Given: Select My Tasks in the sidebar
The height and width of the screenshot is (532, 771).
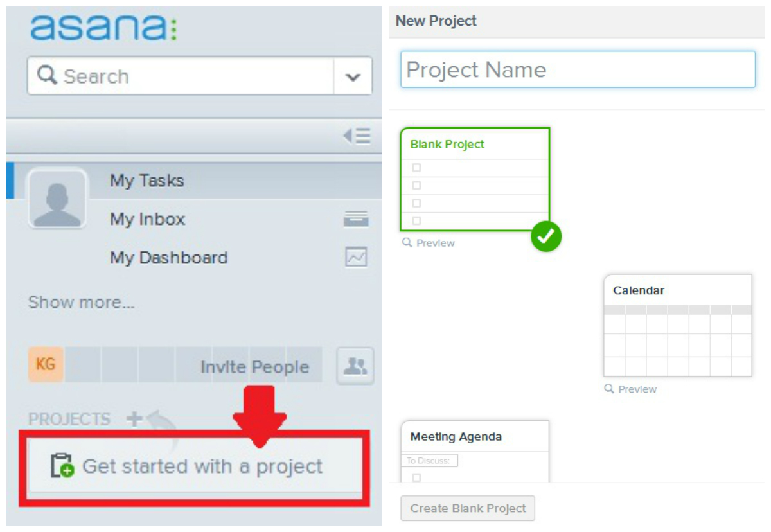Looking at the screenshot, I should coord(147,181).
